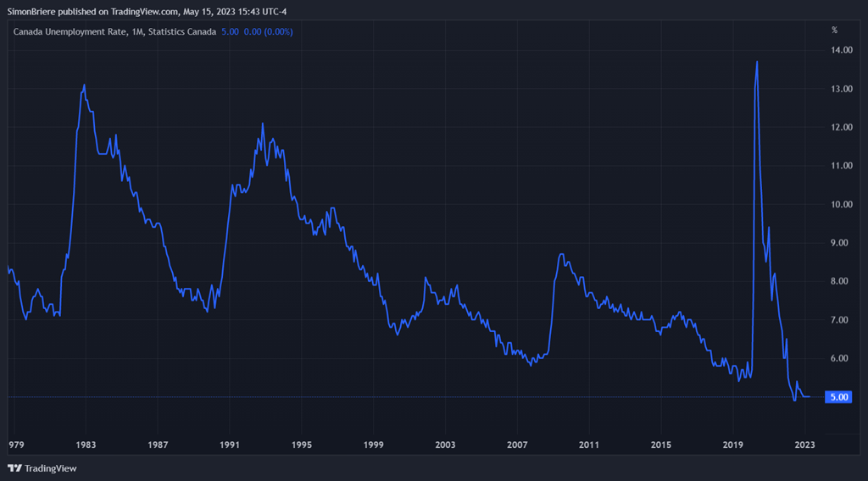Click the 1993 peak near 12.00 on chart
Image resolution: width=868 pixels, height=481 pixels.
tap(263, 124)
